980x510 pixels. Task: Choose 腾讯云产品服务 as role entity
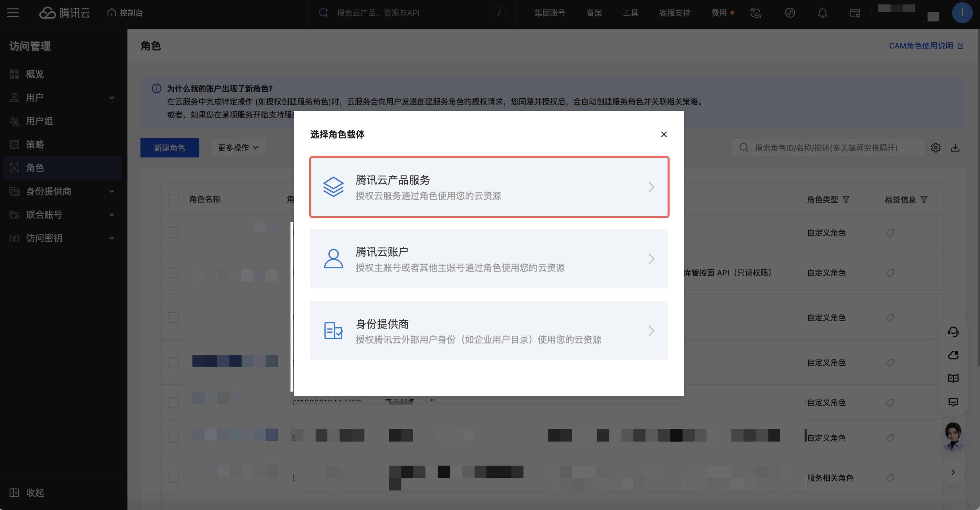(x=489, y=187)
